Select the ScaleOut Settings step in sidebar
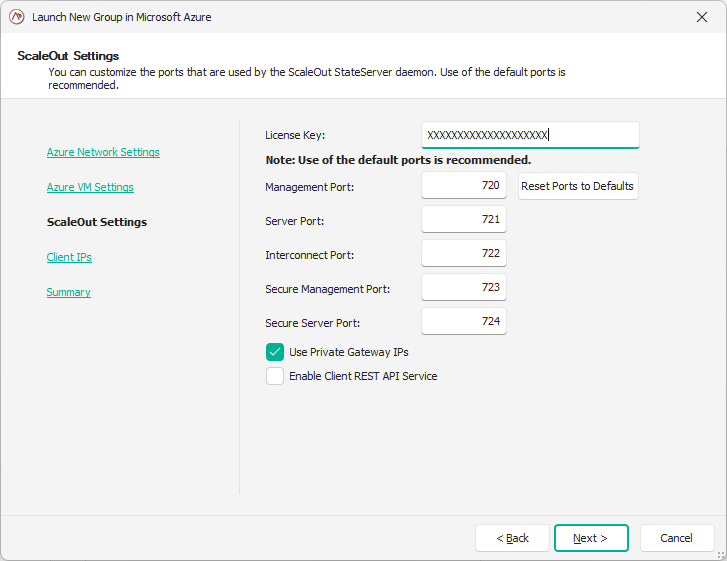The image size is (727, 561). pyautogui.click(x=97, y=222)
